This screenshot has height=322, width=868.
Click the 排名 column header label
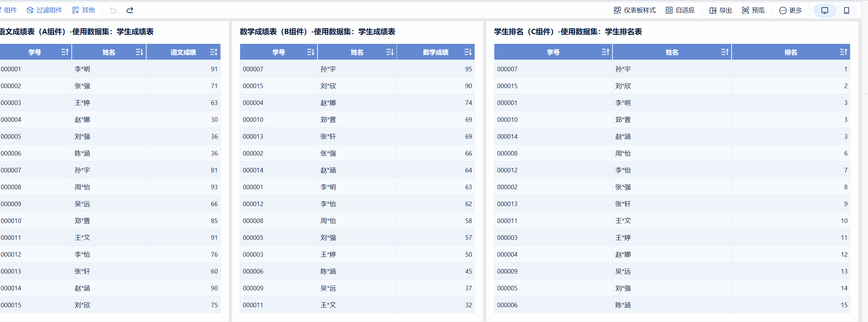point(791,52)
